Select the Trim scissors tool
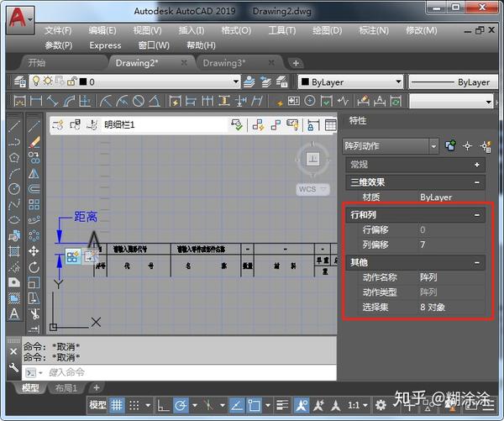 [x=34, y=313]
